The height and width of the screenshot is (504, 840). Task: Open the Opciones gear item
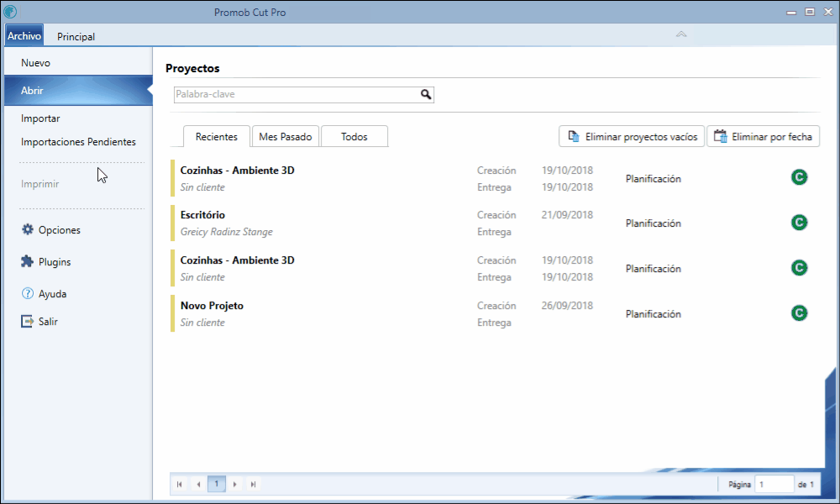coord(50,230)
